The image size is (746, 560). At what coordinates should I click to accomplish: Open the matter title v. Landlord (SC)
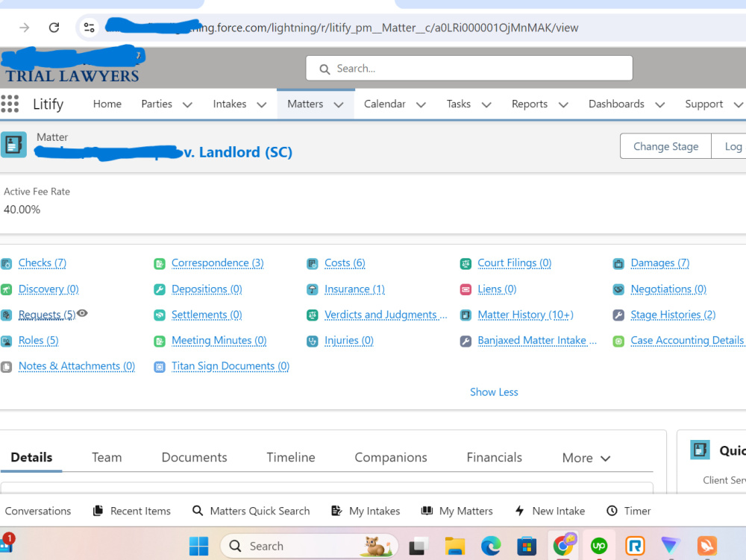(x=238, y=152)
